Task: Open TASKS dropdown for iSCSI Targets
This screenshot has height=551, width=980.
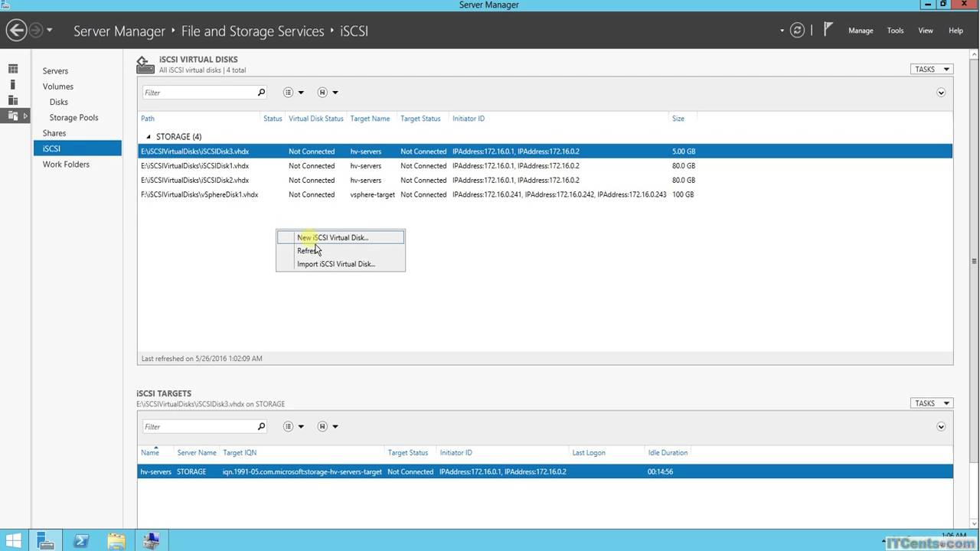Action: pos(931,403)
